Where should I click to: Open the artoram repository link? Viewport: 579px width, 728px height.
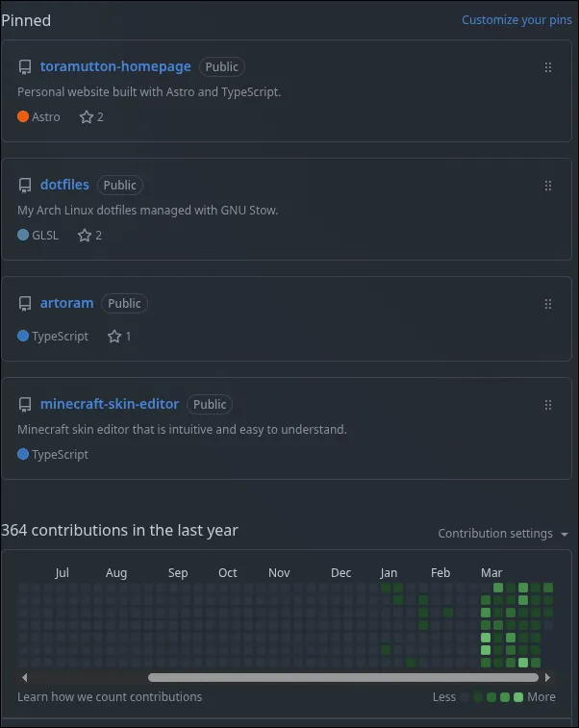[x=66, y=303]
